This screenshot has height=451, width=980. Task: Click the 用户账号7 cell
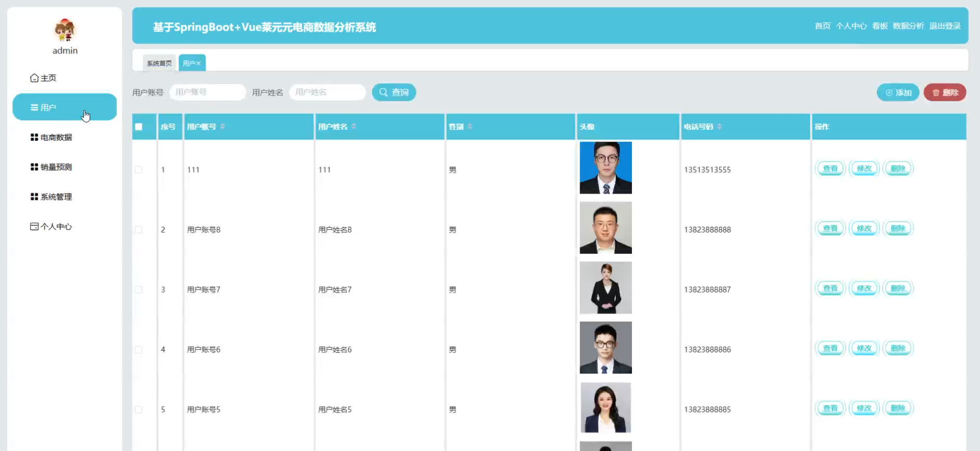203,290
